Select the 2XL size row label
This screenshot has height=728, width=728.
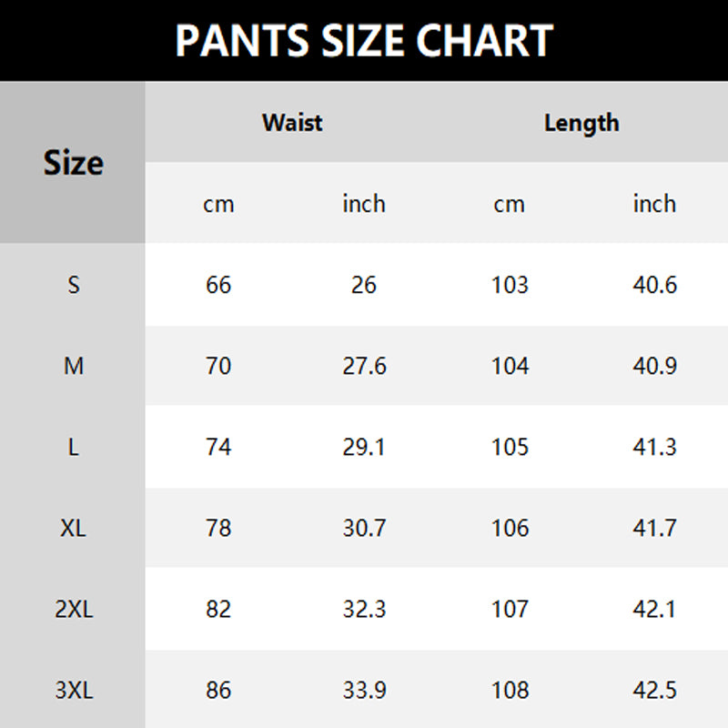click(74, 609)
